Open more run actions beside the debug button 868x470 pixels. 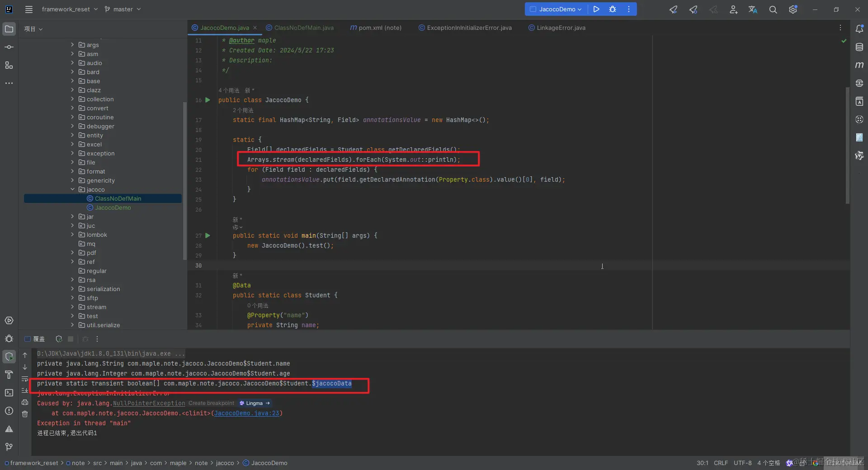coord(628,9)
